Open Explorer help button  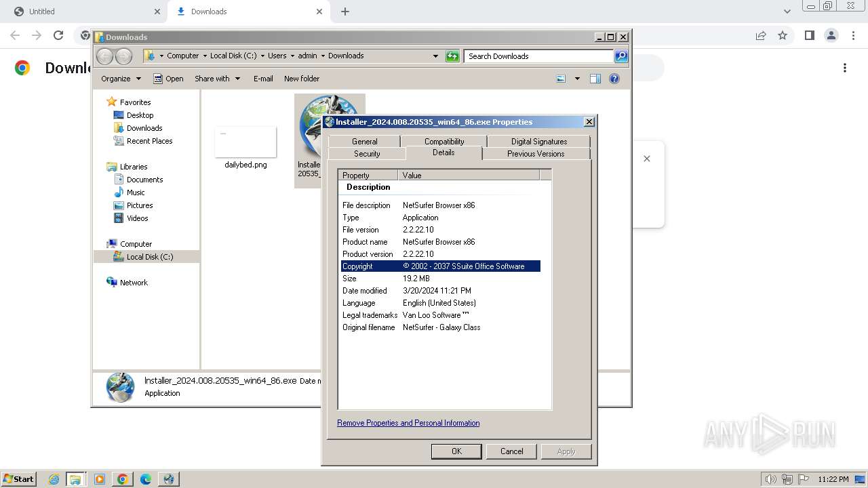[x=614, y=79]
